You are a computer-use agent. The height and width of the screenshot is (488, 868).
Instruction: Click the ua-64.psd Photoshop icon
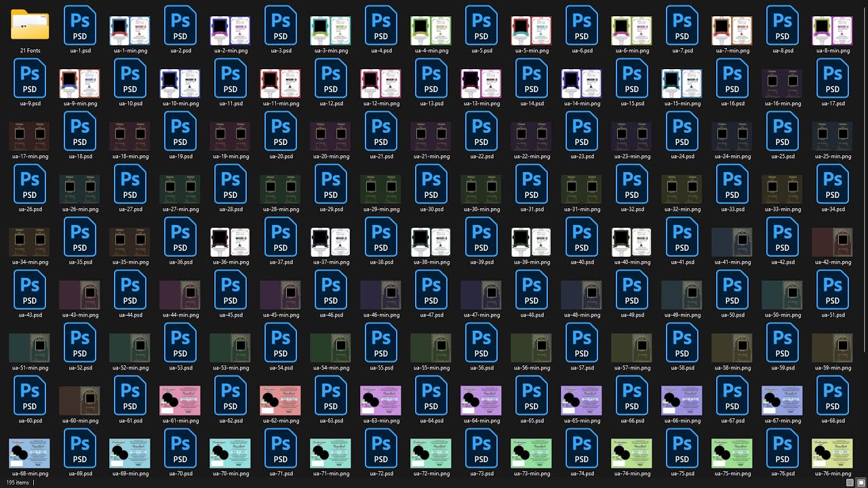pyautogui.click(x=431, y=396)
